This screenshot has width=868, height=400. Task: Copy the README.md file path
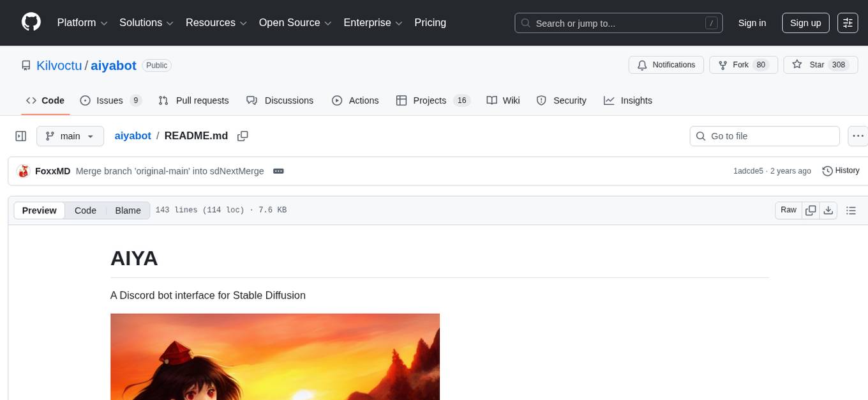(x=243, y=135)
